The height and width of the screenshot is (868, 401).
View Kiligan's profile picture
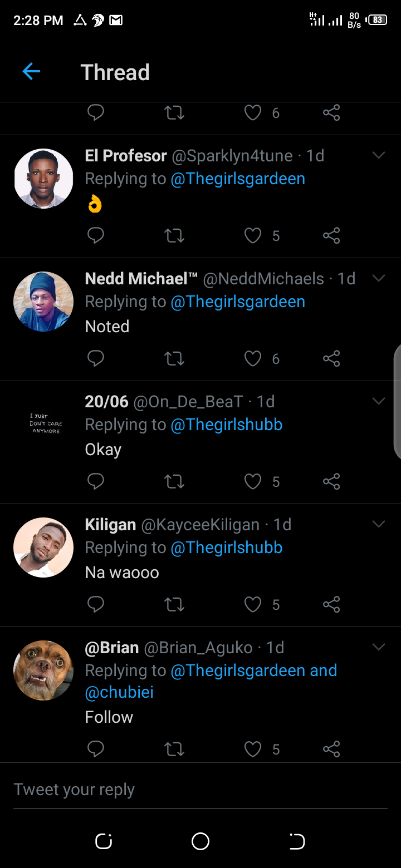click(x=43, y=548)
